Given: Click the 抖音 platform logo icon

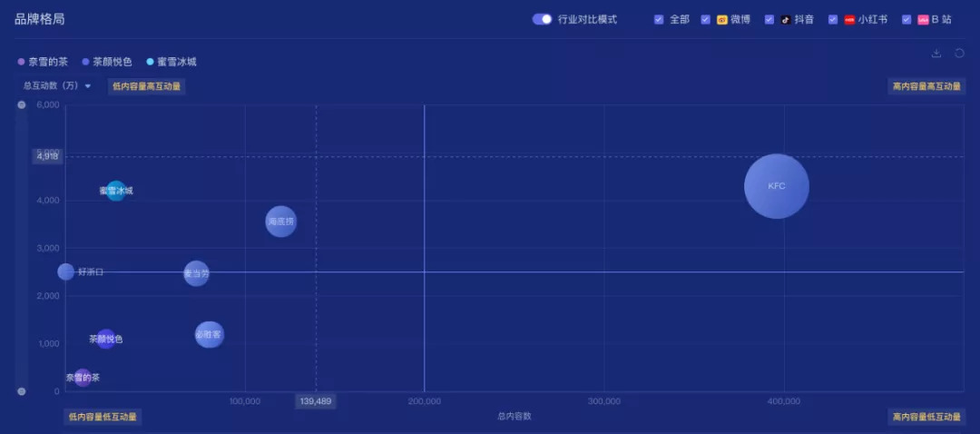Looking at the screenshot, I should (786, 19).
